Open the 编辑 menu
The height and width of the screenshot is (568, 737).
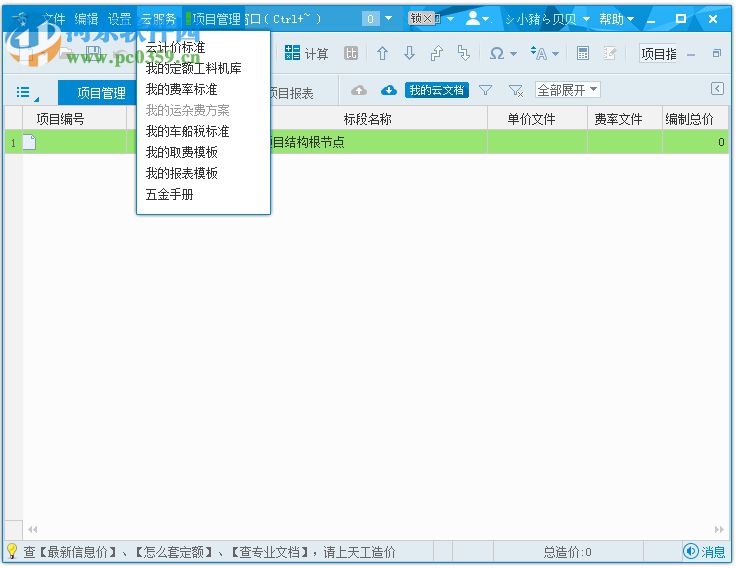[x=86, y=19]
